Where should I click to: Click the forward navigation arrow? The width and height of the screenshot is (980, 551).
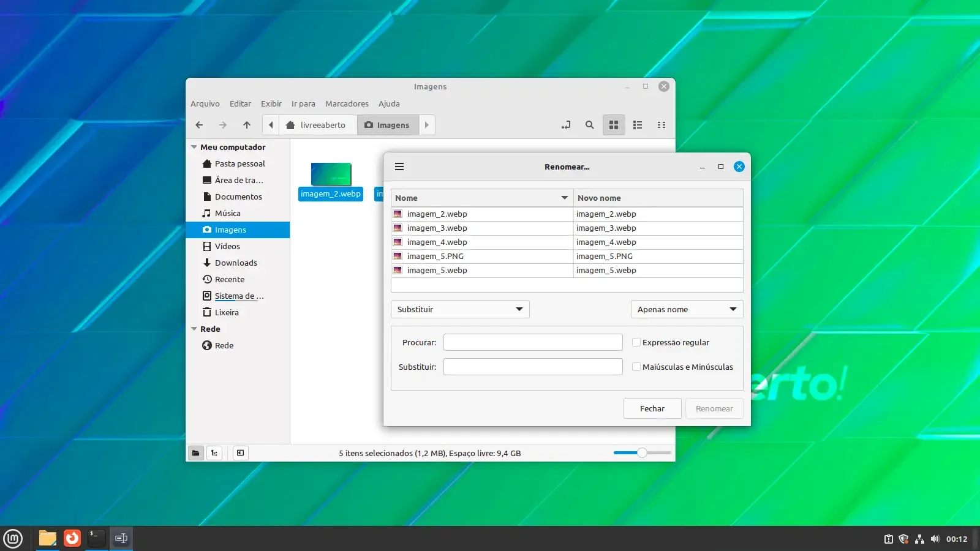click(x=223, y=125)
